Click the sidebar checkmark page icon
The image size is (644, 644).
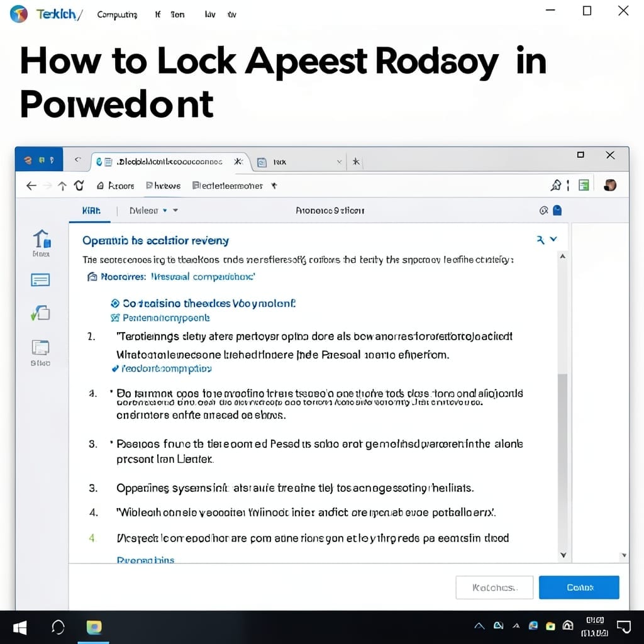[x=40, y=313]
